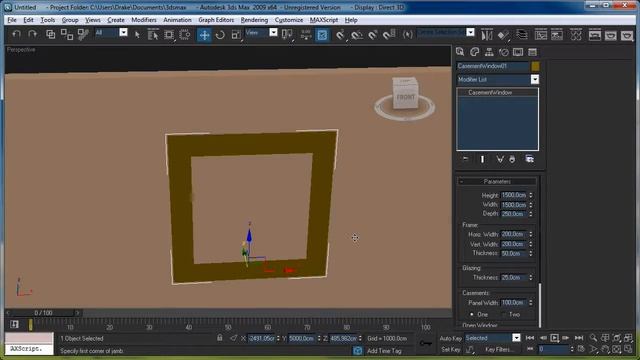Click the Redo arrow icon
This screenshot has width=640, height=360.
[32, 34]
